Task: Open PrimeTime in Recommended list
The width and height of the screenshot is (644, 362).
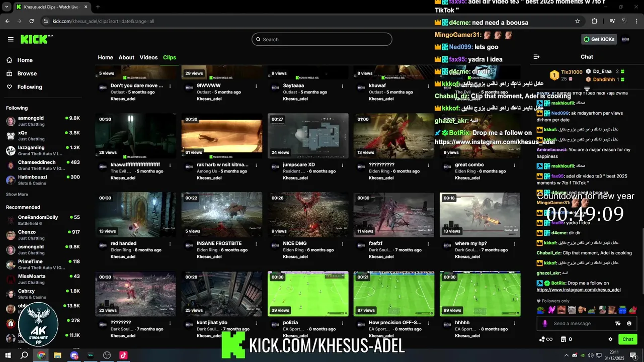Action: tap(43, 264)
